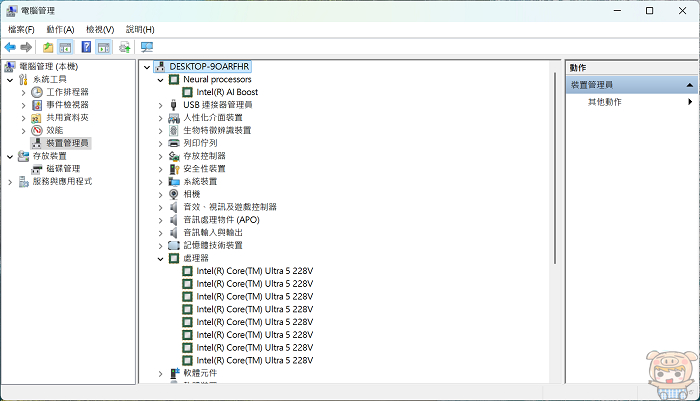This screenshot has height=401, width=700.
Task: Click the Scan for hardware changes monitor icon
Action: tap(147, 47)
